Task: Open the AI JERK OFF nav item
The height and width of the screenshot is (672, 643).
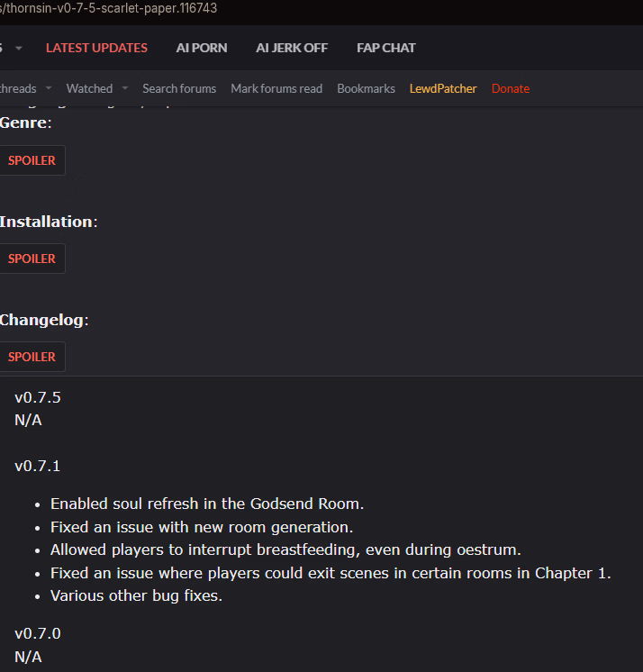Action: pos(292,48)
